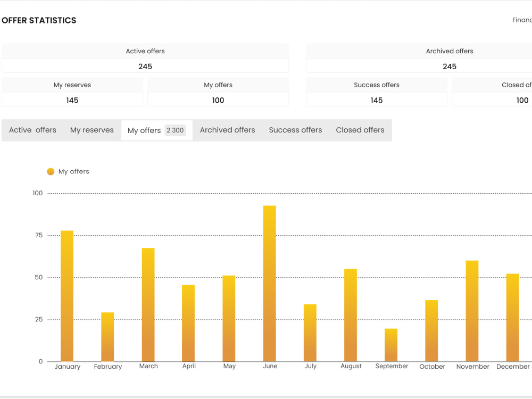Viewport: 532px width, 399px height.
Task: Click the December axis label
Action: point(513,367)
